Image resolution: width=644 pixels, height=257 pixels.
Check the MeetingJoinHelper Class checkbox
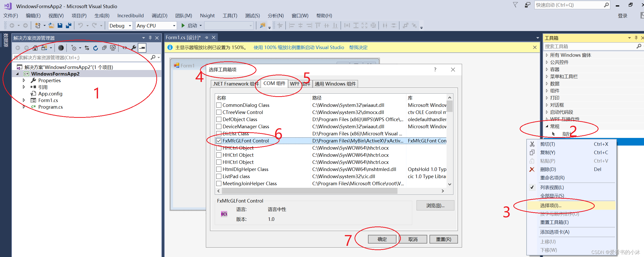pos(219,183)
